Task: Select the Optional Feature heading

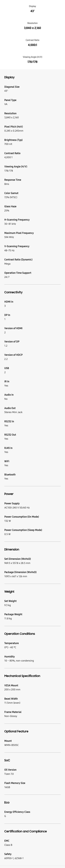Action: point(16,731)
